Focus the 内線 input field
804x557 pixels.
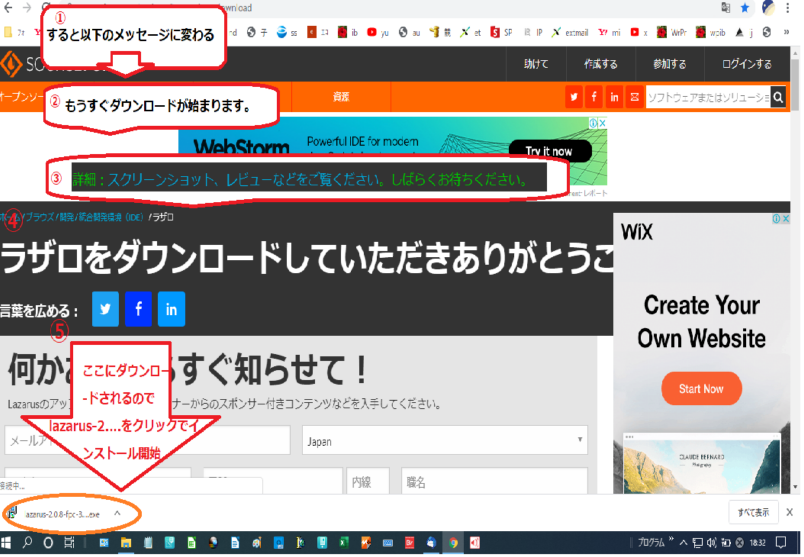click(x=368, y=482)
